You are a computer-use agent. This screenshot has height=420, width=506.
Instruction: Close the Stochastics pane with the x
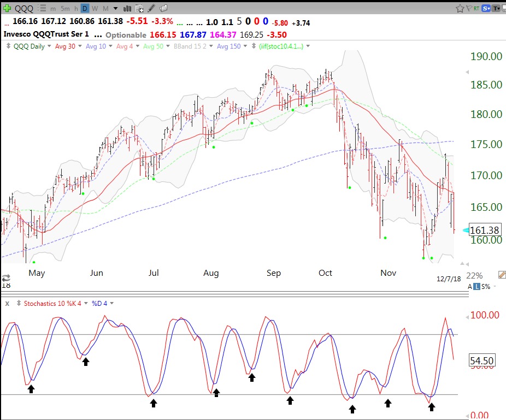click(7, 304)
